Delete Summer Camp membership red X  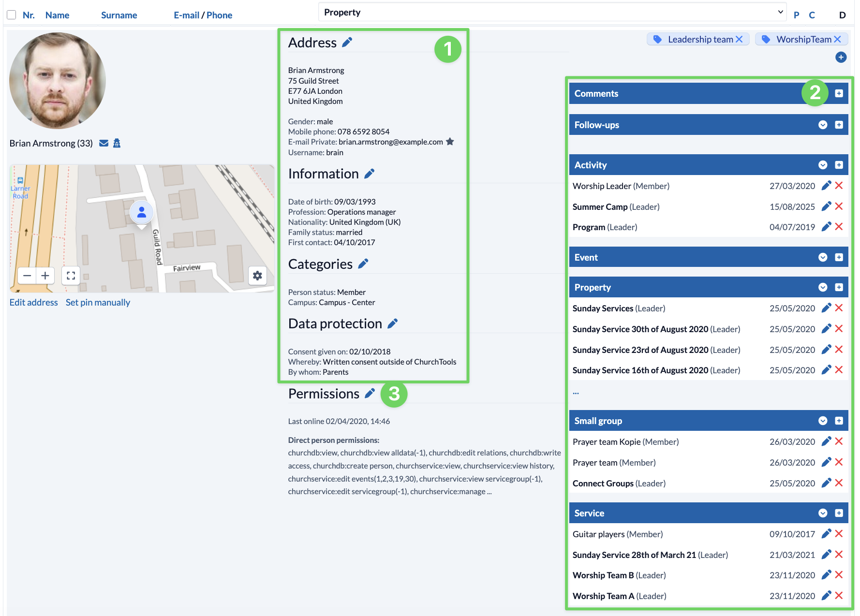839,206
